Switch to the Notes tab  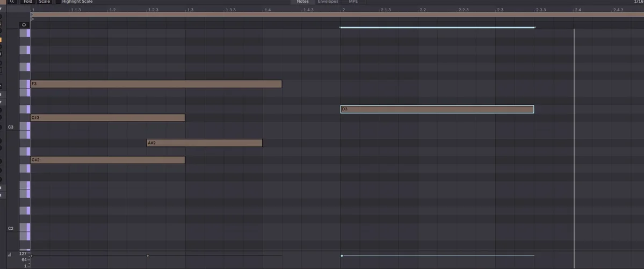point(303,2)
